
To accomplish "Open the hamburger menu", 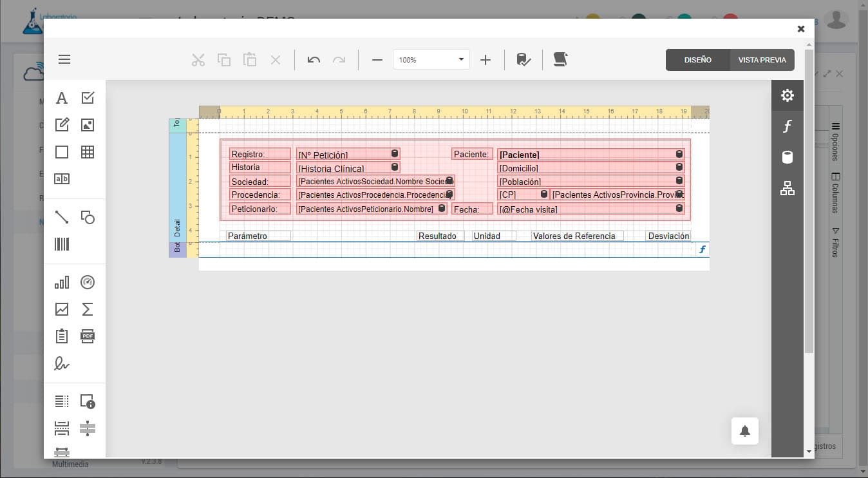I will pyautogui.click(x=64, y=60).
